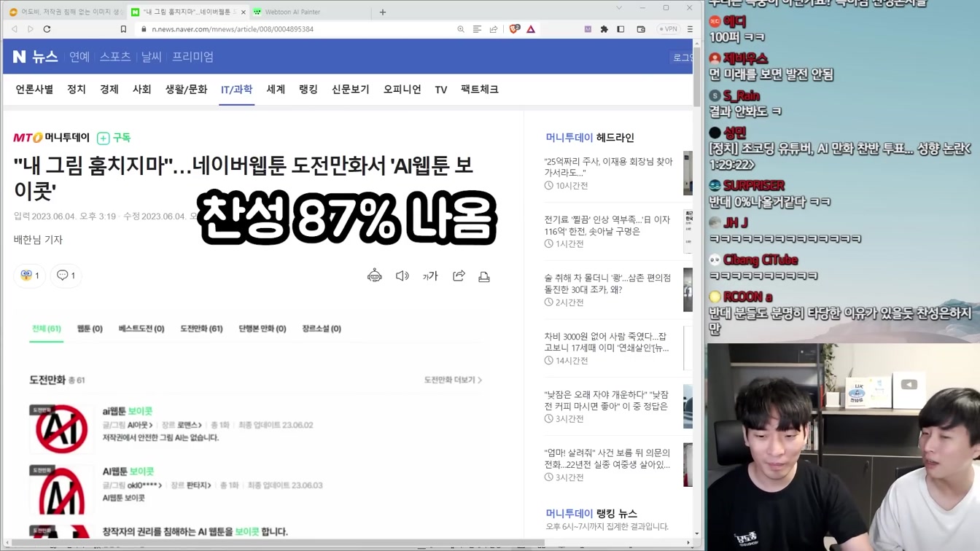This screenshot has width=980, height=551.
Task: Click the Brave Rewards triangle icon
Action: [531, 29]
